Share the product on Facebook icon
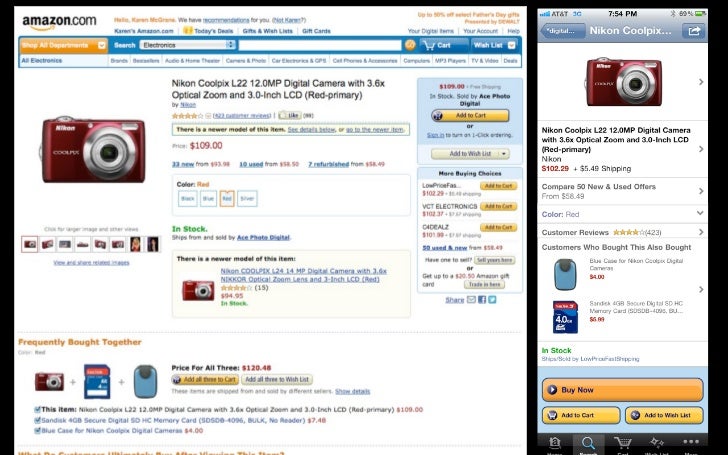Viewport: 728px width, 455px height. pyautogui.click(x=482, y=299)
